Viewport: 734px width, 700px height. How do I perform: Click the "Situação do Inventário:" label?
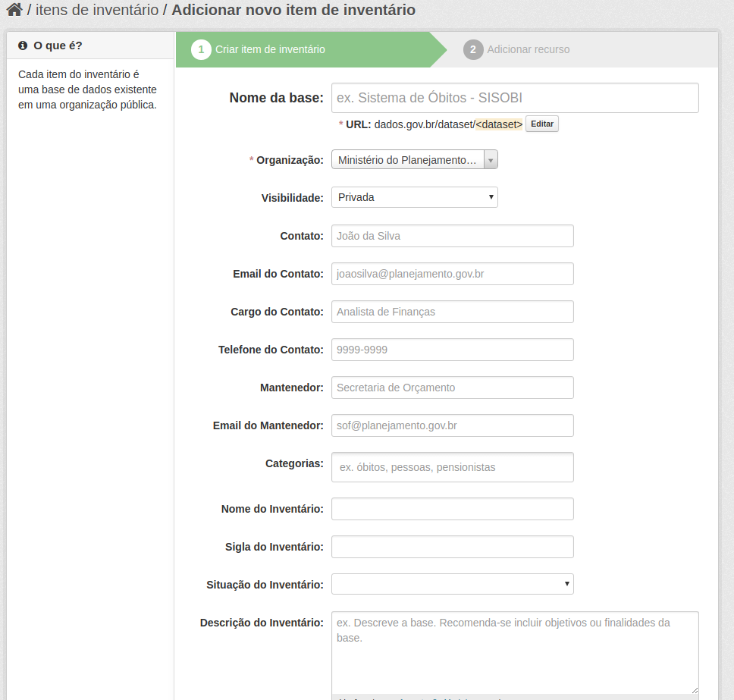coord(265,585)
